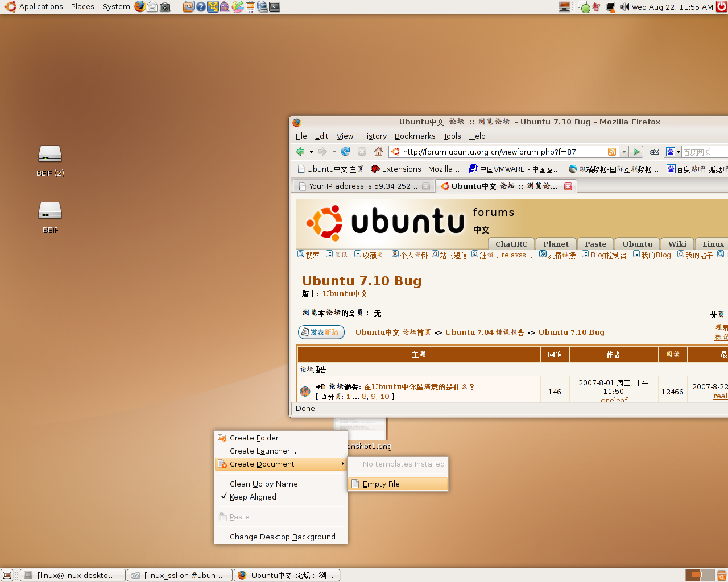Choose Create Launcher from context menu

pos(281,451)
